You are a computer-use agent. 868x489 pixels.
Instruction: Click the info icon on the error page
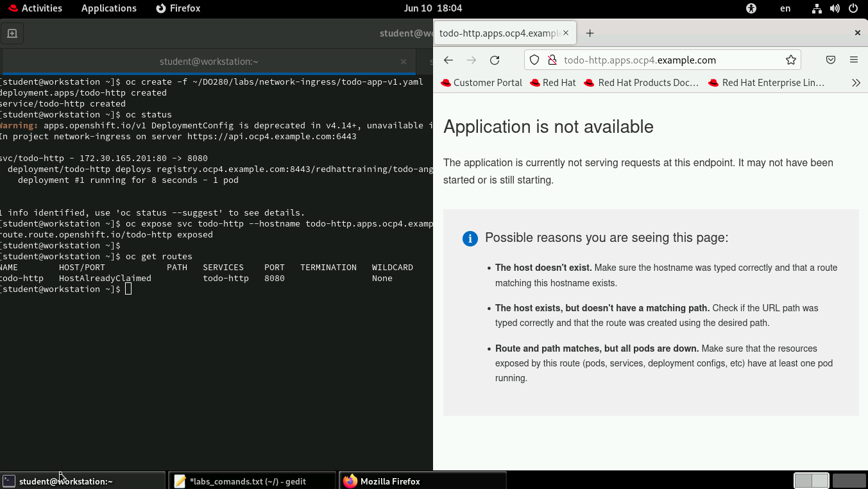[470, 238]
